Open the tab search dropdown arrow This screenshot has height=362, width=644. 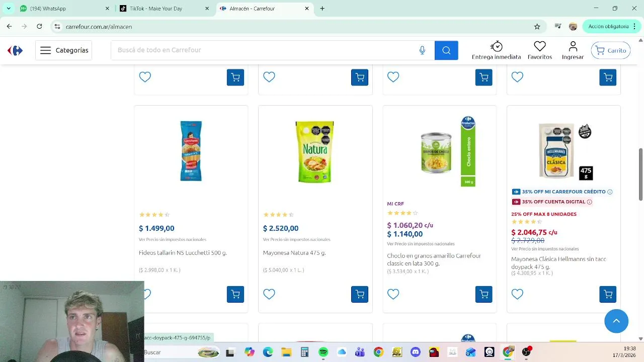9,9
